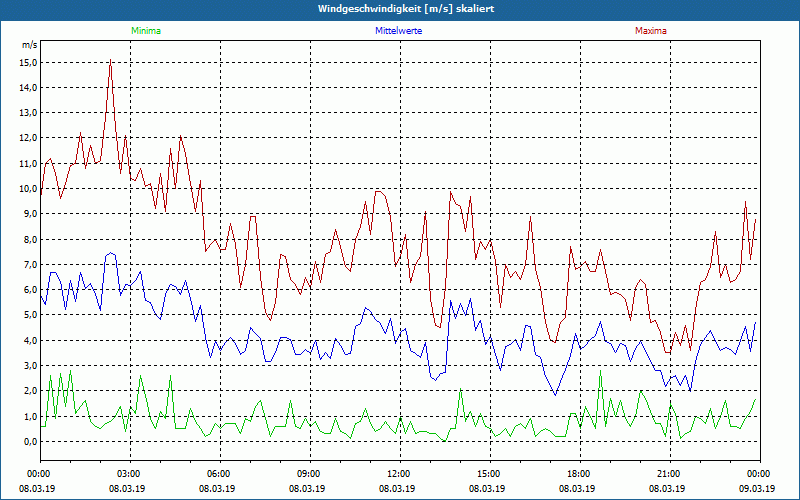Click the 2,0 y-axis value
Viewport: 800px width, 500px height.
(x=31, y=391)
